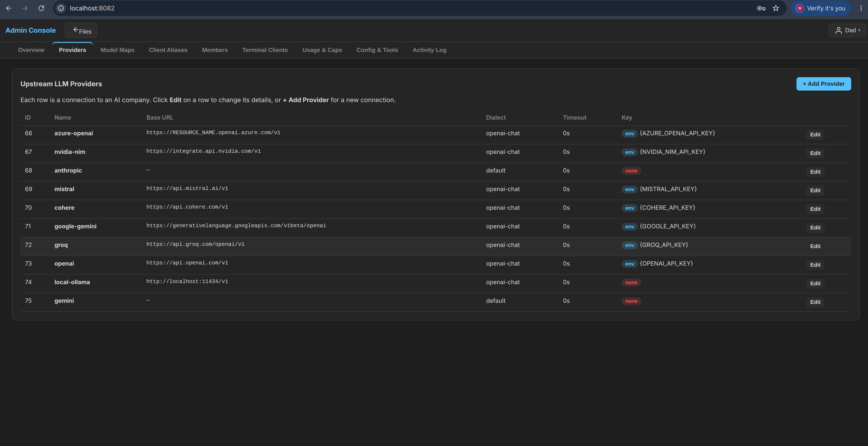Open the password key icon in the address bar

[x=761, y=8]
